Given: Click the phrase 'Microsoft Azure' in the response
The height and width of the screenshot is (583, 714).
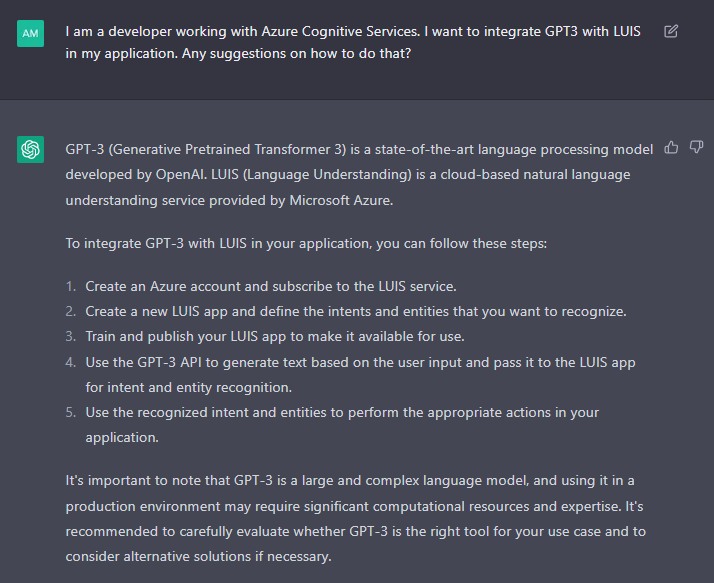Looking at the screenshot, I should coord(341,200).
